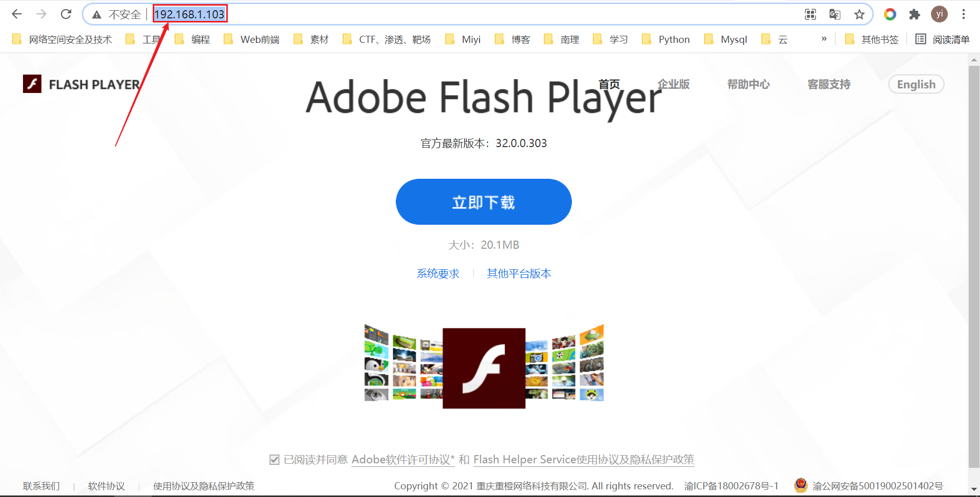Click the translate page icon
This screenshot has height=497, width=980.
pos(835,14)
